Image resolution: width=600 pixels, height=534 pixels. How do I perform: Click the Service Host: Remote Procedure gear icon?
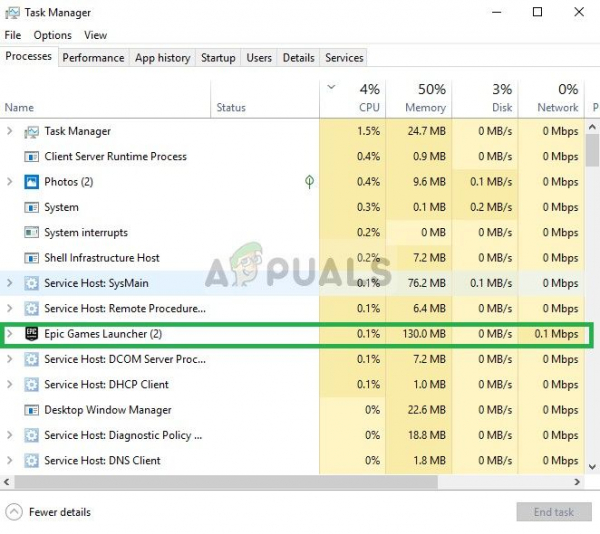pos(31,309)
